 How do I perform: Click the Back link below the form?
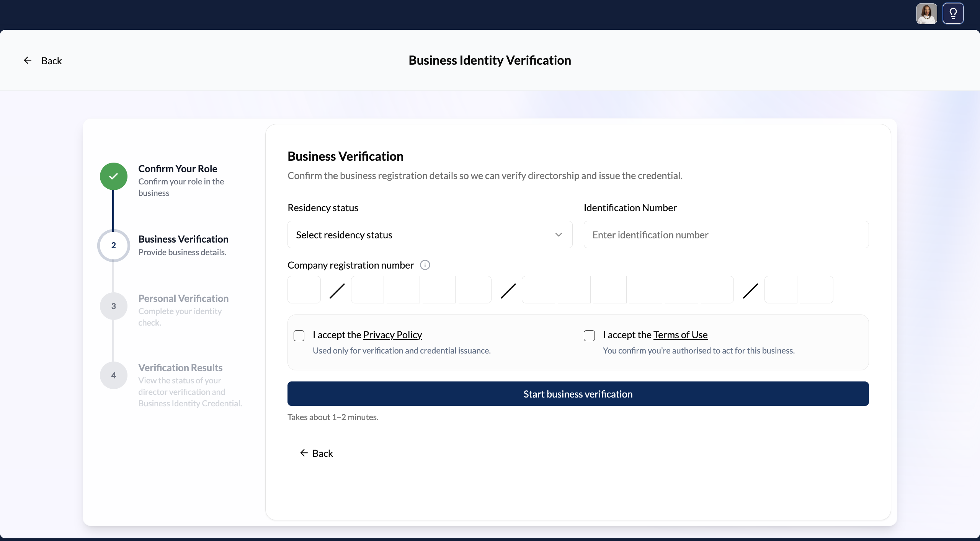coord(322,453)
